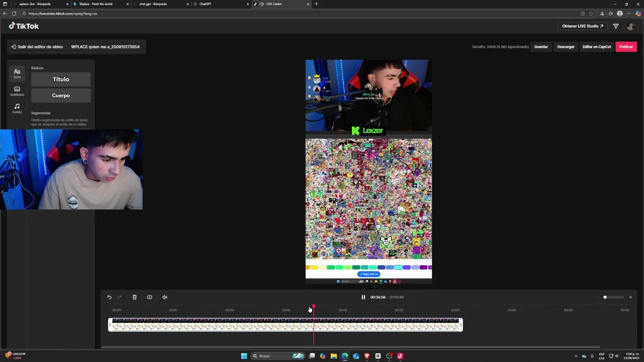Add a Cuerpo text block

click(x=61, y=96)
